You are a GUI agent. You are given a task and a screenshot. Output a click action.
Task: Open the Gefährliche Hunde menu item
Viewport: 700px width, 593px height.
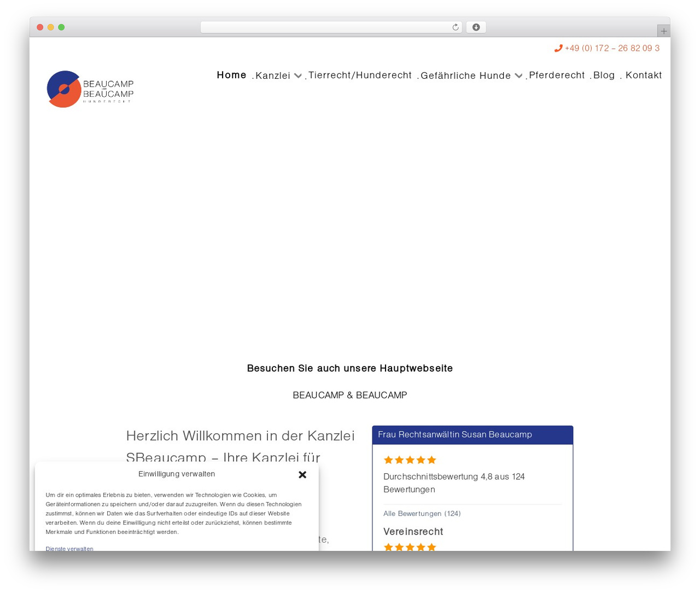pos(466,75)
